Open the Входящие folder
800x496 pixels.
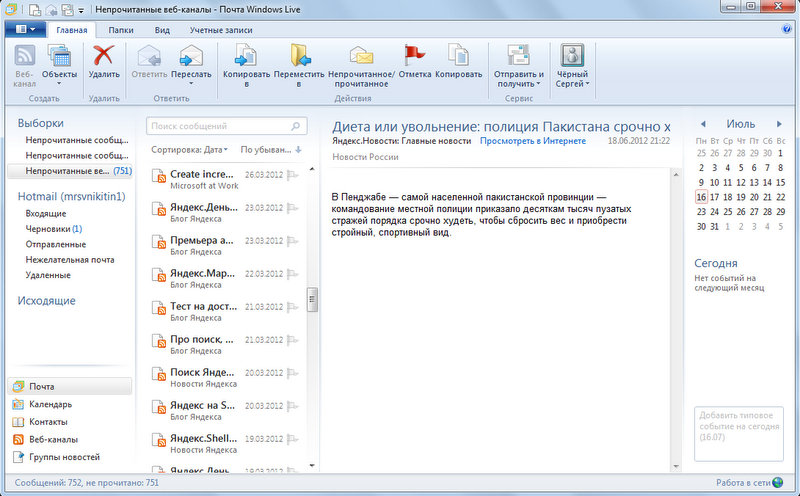pos(46,213)
